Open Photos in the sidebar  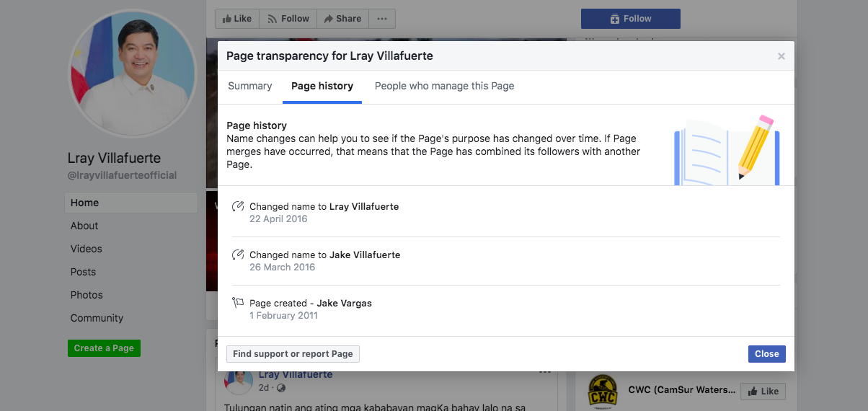87,295
